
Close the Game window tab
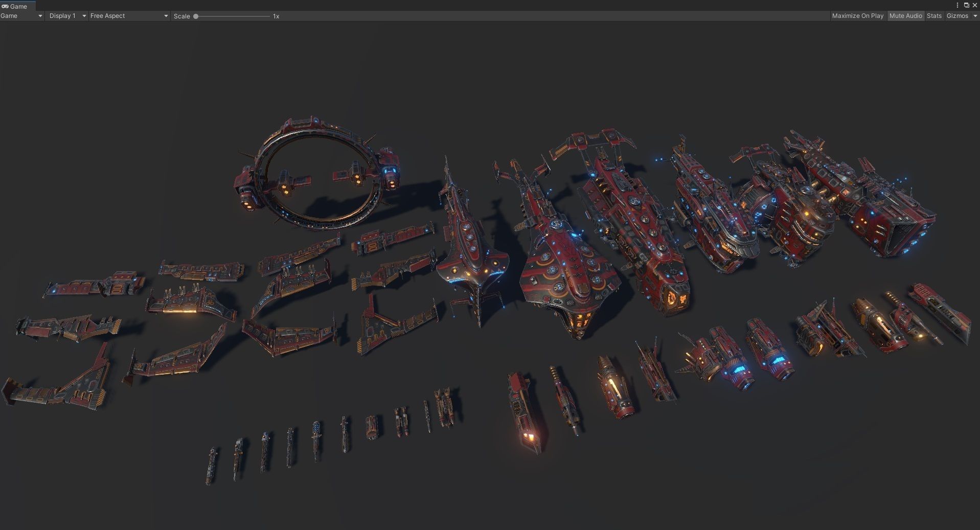tap(974, 5)
